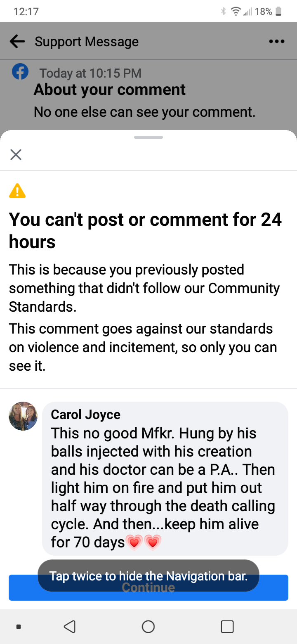Tap the flagged comment text bubble
This screenshot has height=644, width=297.
click(165, 479)
